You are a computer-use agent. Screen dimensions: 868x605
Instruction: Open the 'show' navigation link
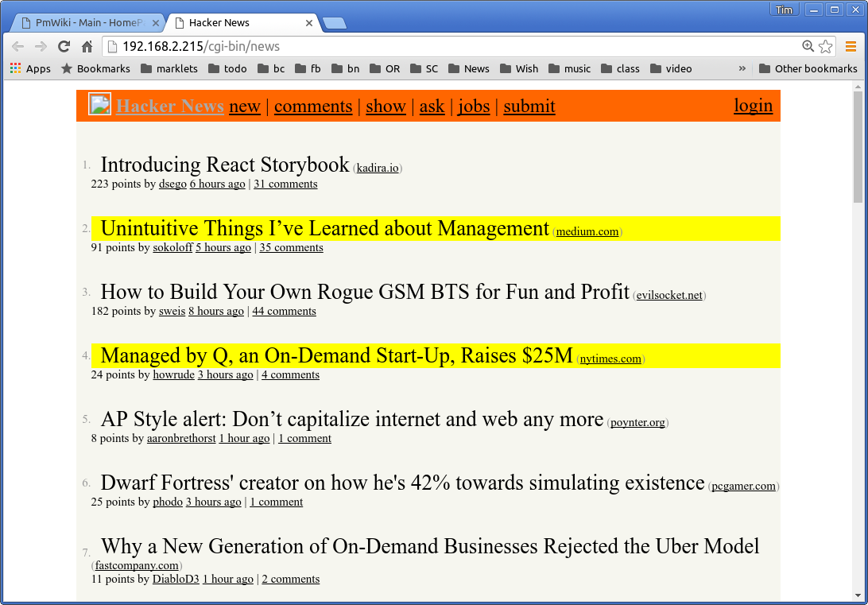click(x=386, y=106)
